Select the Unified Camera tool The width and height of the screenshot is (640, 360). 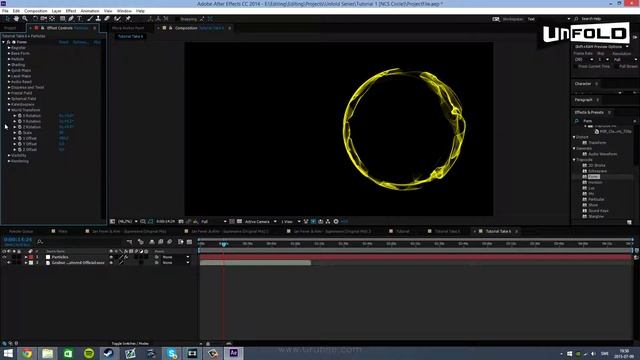point(43,19)
